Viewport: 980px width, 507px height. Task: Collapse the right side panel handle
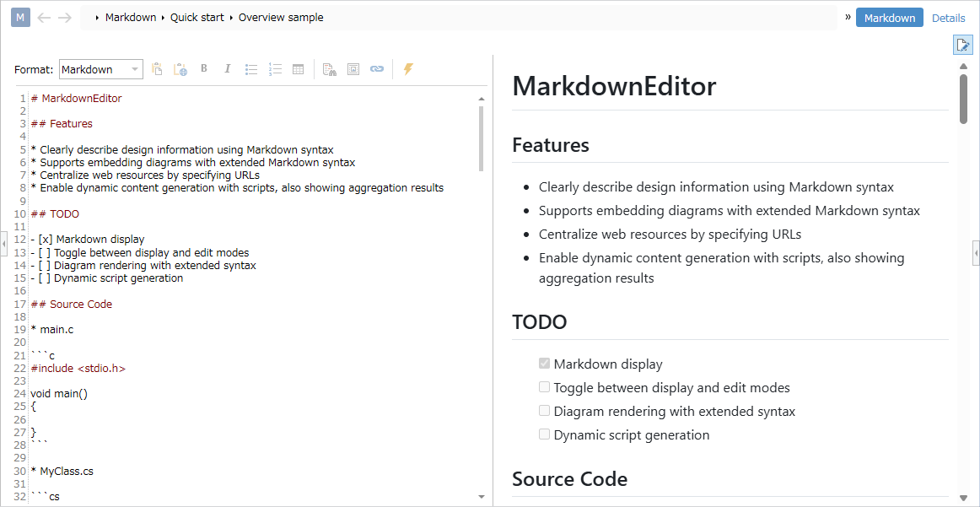point(977,253)
